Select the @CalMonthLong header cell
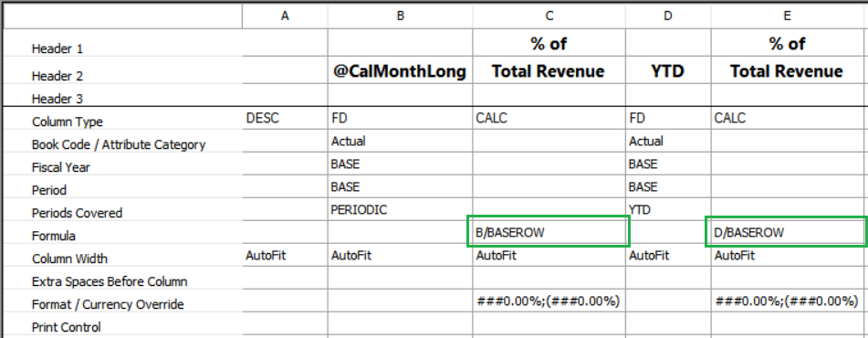 401,70
